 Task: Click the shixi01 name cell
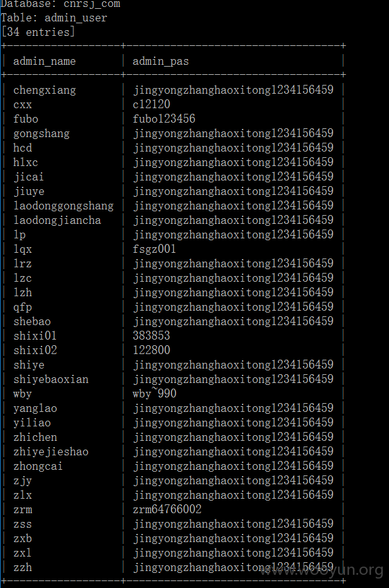click(35, 336)
